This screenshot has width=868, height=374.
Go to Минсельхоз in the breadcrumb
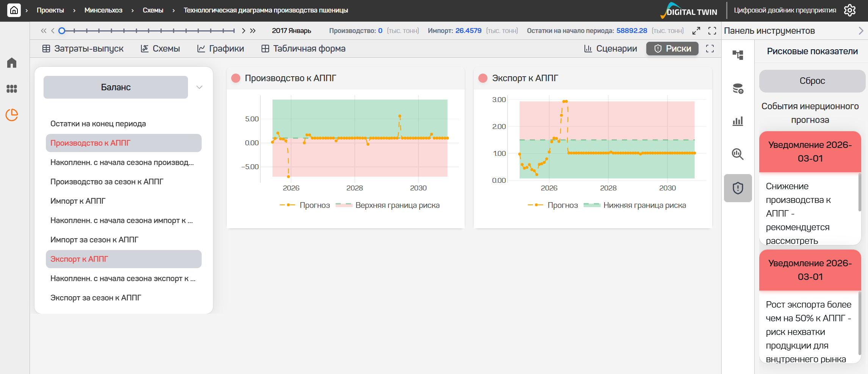(103, 10)
